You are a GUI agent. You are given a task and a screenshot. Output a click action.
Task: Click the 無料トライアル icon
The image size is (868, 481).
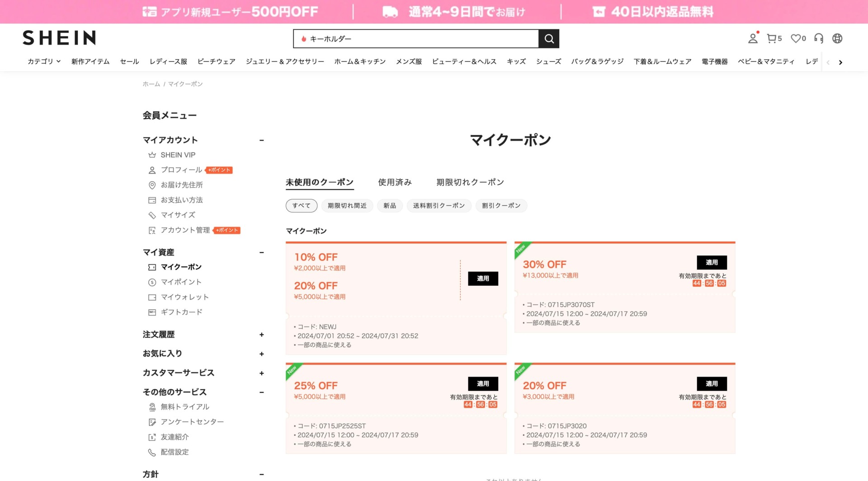pos(152,407)
